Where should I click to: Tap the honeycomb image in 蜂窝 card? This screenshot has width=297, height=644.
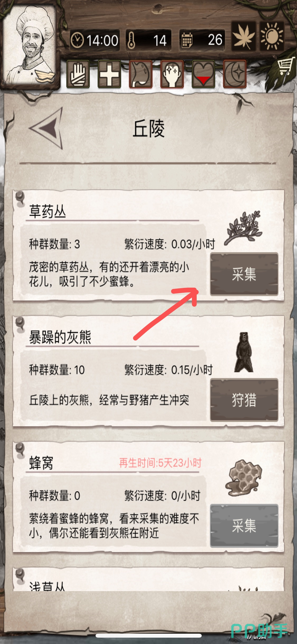244,479
